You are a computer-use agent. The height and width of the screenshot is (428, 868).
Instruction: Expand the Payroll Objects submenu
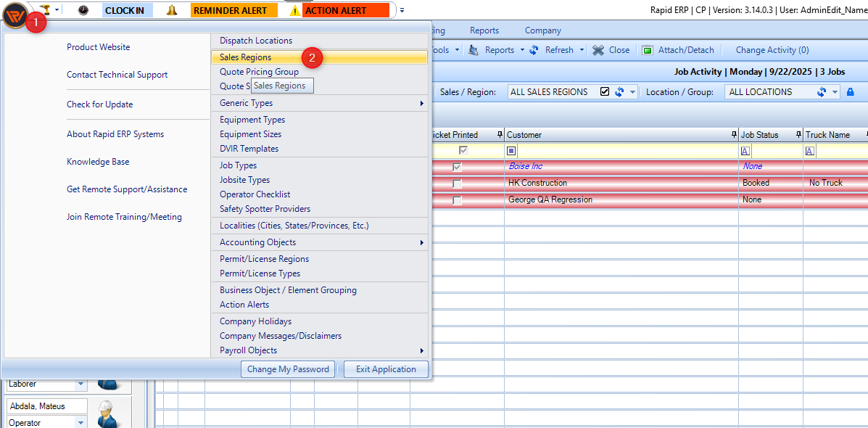(319, 350)
